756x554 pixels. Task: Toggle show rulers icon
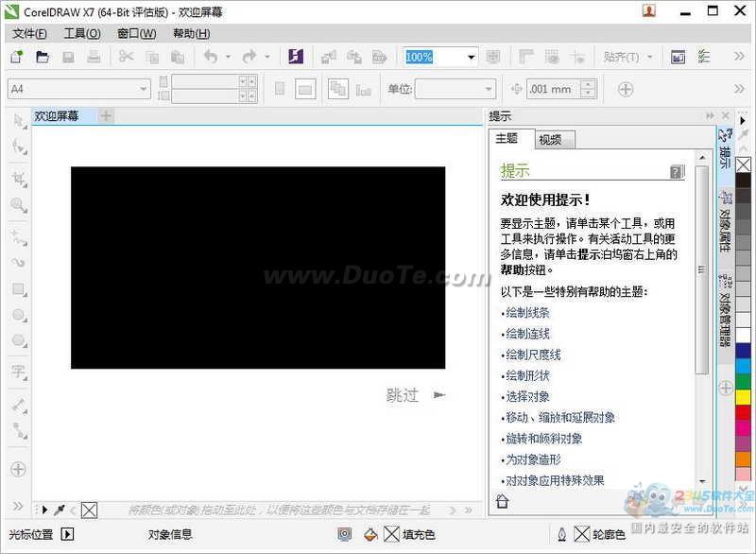point(525,57)
